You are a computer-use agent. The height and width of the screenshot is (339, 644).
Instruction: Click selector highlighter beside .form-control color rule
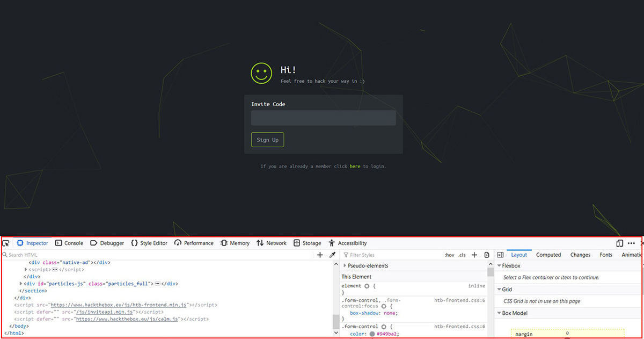point(384,327)
